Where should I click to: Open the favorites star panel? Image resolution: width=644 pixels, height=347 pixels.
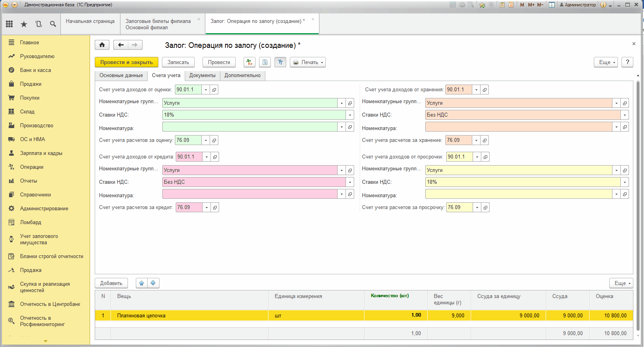(24, 24)
